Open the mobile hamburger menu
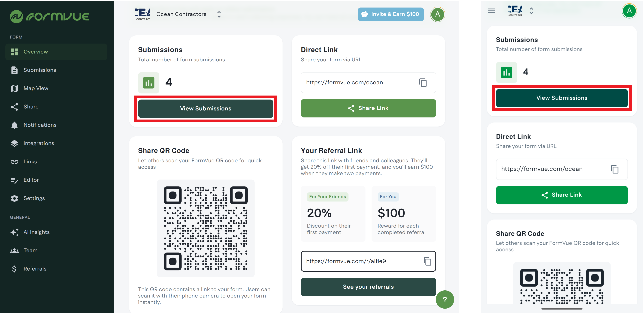Image resolution: width=644 pixels, height=315 pixels. 491,11
